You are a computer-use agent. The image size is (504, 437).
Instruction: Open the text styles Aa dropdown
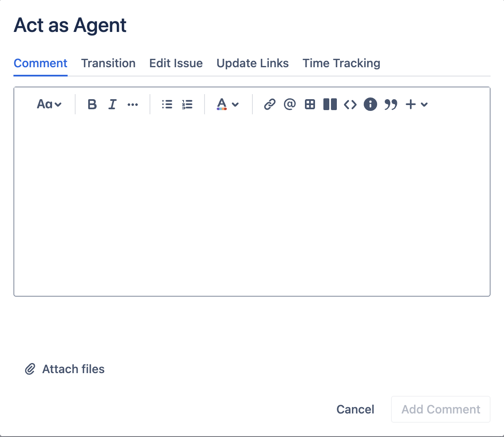(x=49, y=104)
